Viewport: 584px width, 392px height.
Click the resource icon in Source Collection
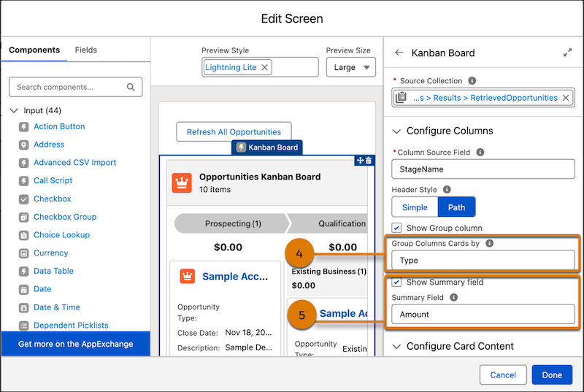pyautogui.click(x=401, y=97)
